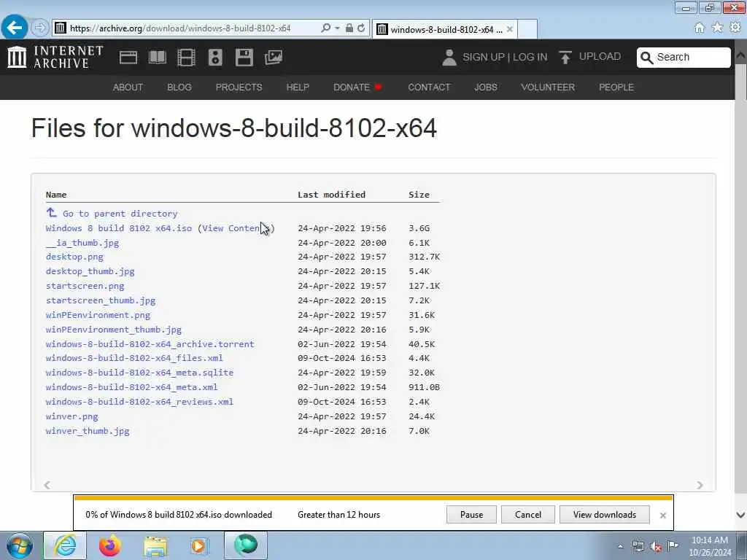The height and width of the screenshot is (560, 747).
Task: Click the security padlock icon in address bar
Action: 349,28
